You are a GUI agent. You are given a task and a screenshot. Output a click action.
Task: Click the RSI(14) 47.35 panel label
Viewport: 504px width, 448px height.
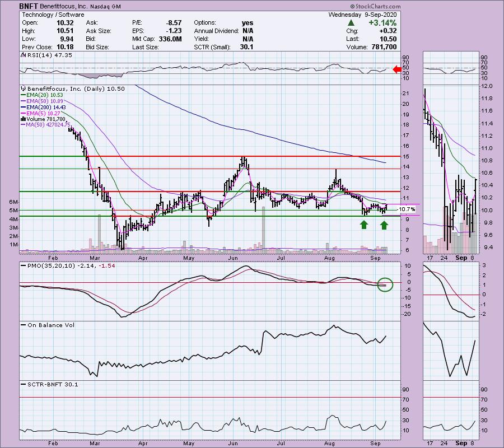pos(49,55)
